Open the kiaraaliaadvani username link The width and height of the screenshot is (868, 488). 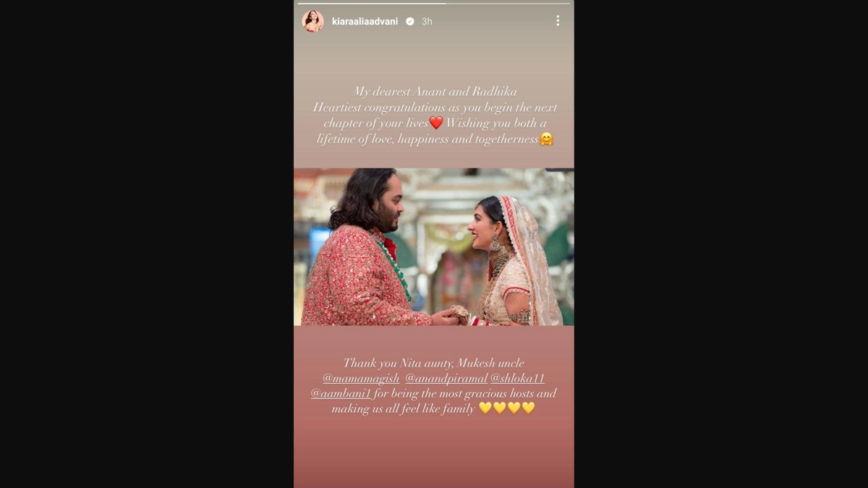point(365,22)
